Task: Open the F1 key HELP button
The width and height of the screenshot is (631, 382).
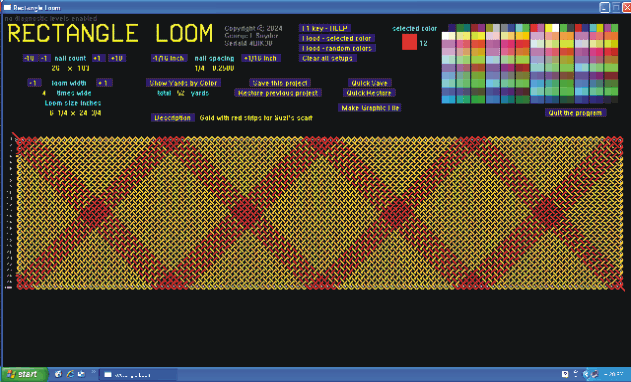Action: tap(324, 28)
